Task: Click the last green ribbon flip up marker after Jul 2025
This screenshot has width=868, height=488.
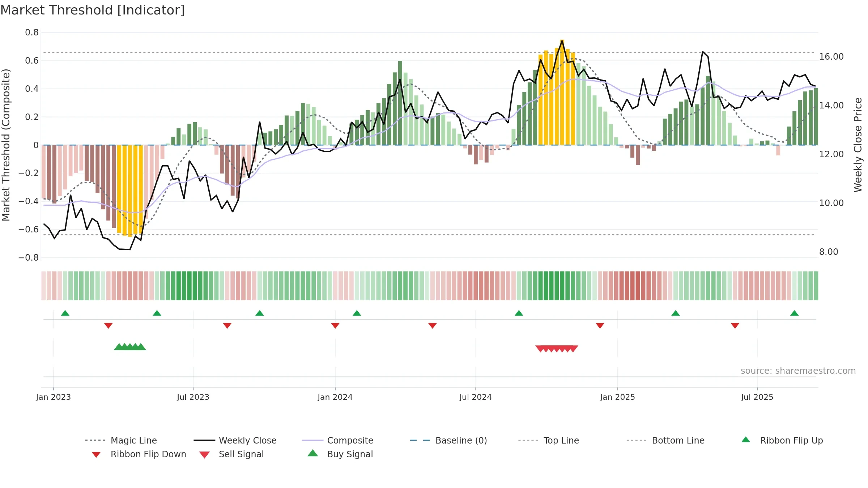Action: tap(794, 313)
